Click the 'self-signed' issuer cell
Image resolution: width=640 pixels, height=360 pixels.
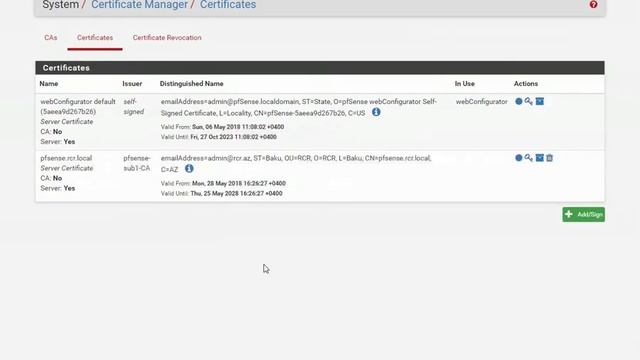(x=134, y=107)
